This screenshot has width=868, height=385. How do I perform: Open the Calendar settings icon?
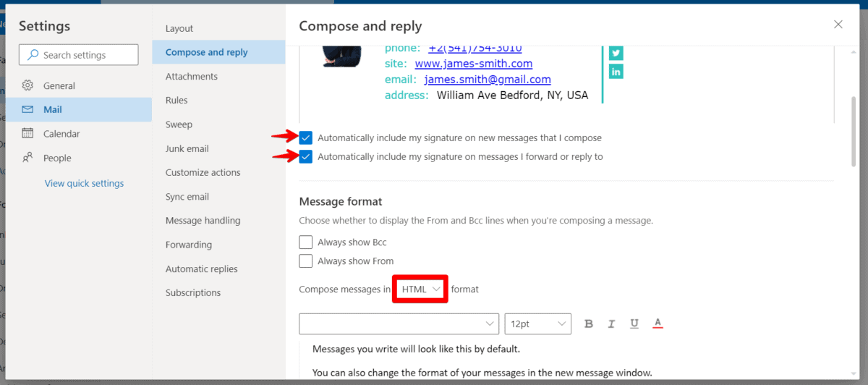[x=27, y=133]
